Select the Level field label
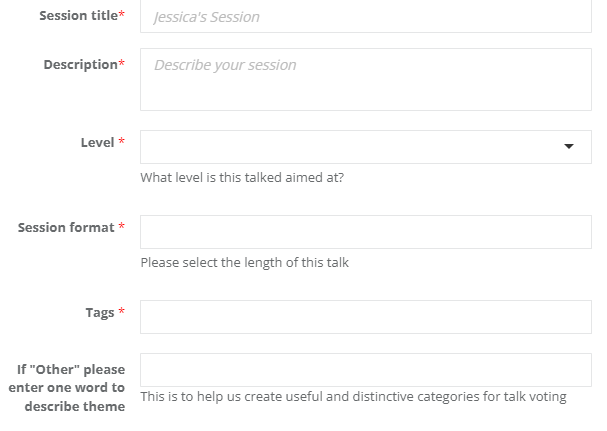 point(98,143)
